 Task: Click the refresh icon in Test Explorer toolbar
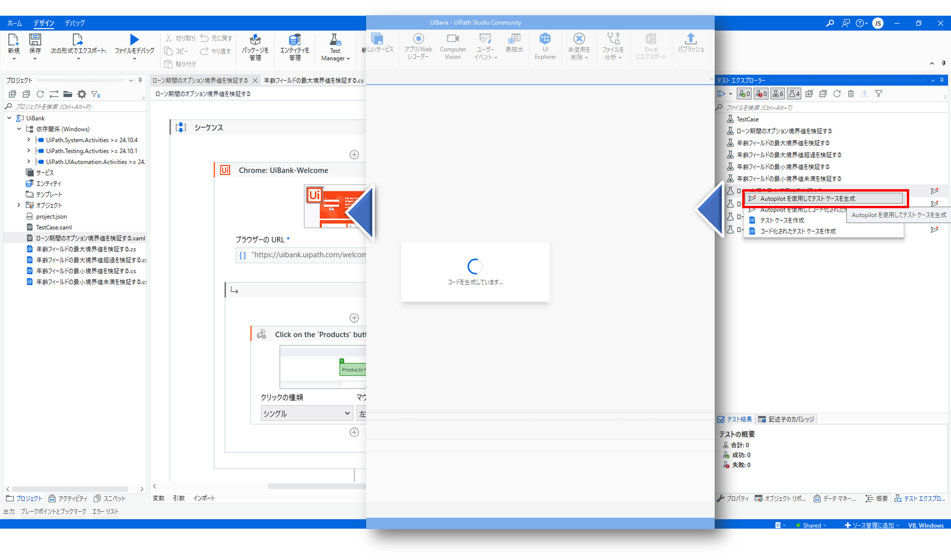837,94
